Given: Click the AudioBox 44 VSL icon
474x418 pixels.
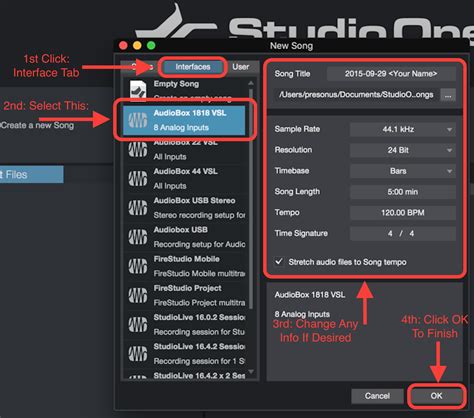Looking at the screenshot, I should click(138, 178).
